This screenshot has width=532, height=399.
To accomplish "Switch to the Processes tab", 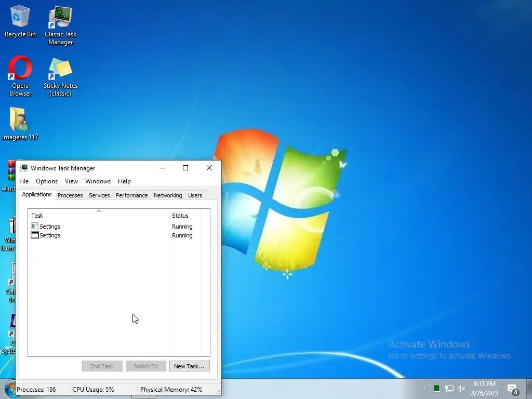I will pyautogui.click(x=70, y=195).
